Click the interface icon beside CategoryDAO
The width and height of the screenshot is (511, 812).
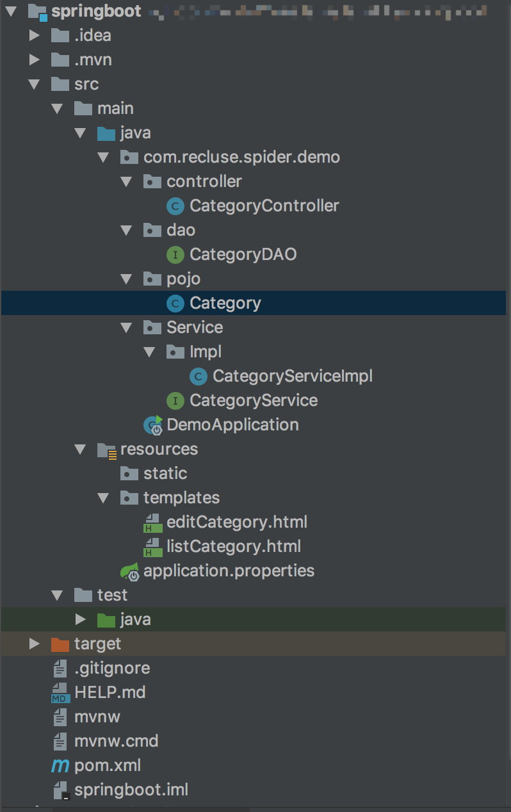pos(175,254)
